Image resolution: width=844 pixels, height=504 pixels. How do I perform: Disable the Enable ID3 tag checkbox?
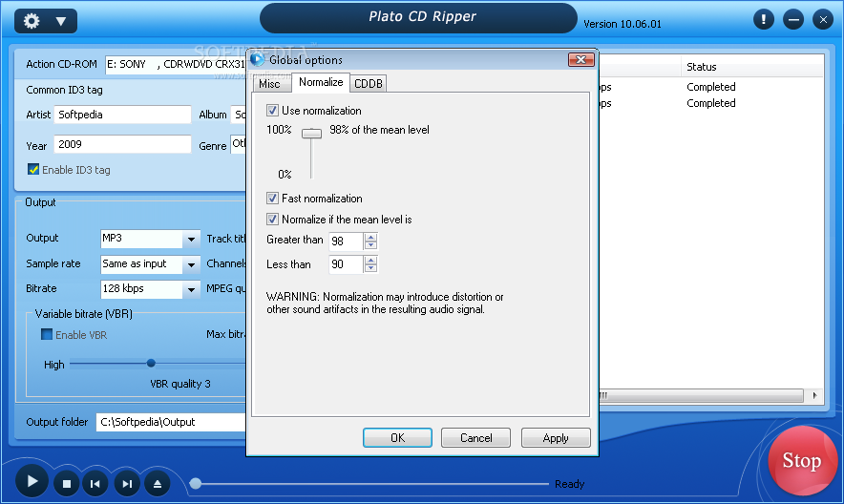pyautogui.click(x=33, y=170)
